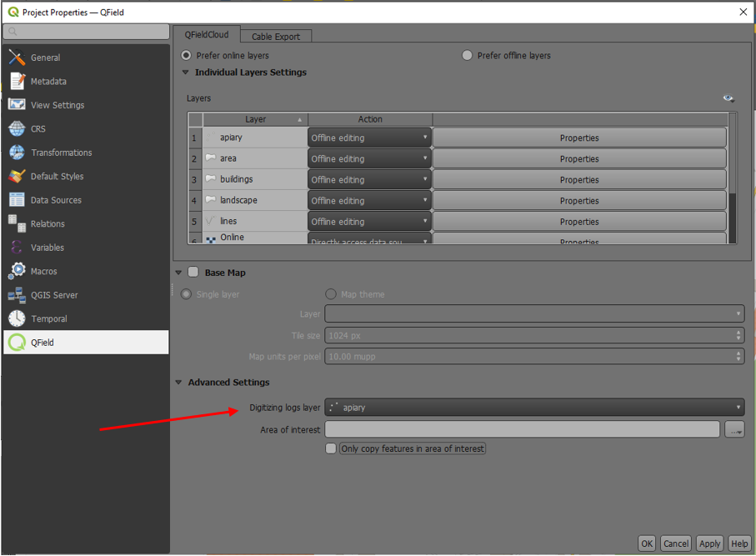Open the QGIS Server icon
This screenshot has width=756, height=556.
[17, 294]
